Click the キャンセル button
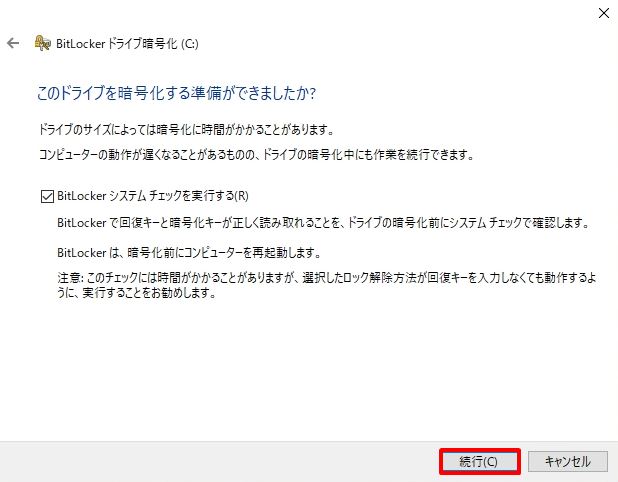Image resolution: width=618 pixels, height=482 pixels. click(568, 461)
